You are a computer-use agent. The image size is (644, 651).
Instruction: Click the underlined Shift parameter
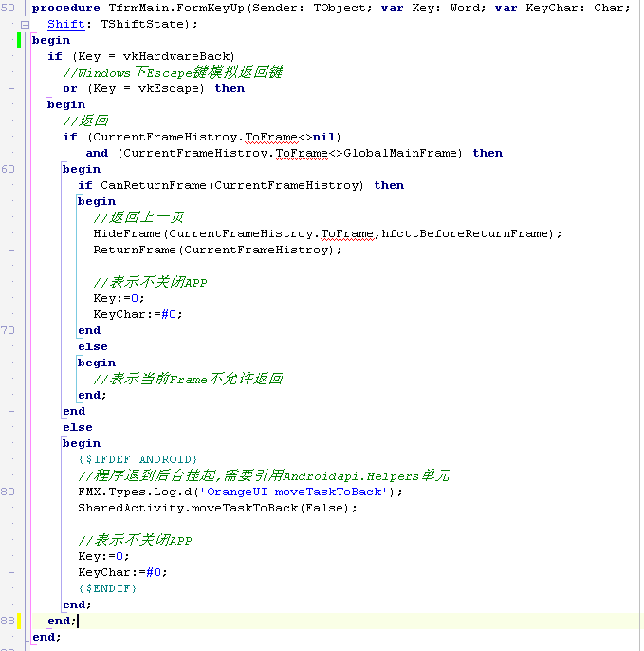pyautogui.click(x=65, y=24)
